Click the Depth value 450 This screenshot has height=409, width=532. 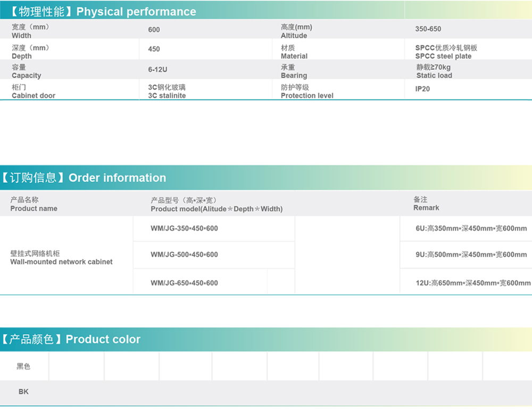point(154,49)
